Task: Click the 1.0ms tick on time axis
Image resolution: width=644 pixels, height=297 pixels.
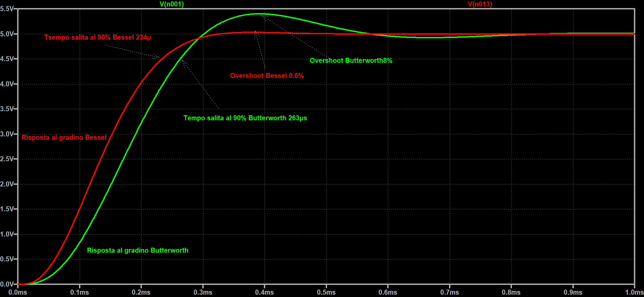Action: click(634, 292)
